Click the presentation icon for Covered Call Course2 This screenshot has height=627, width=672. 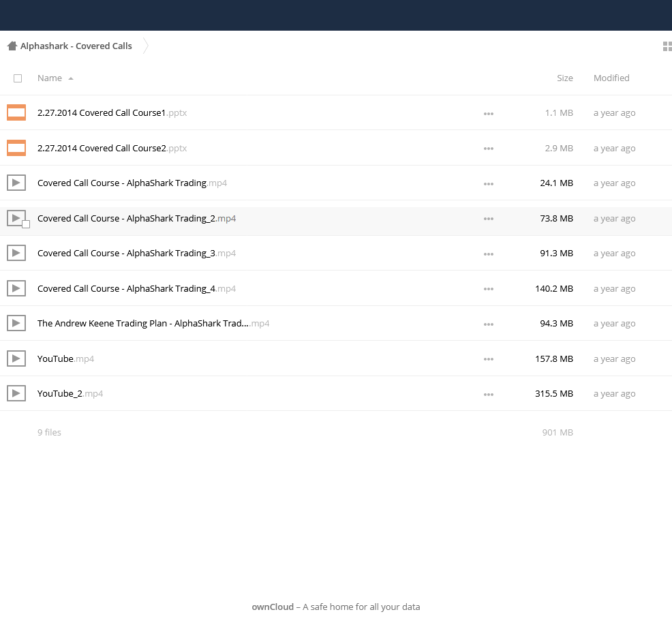[16, 148]
